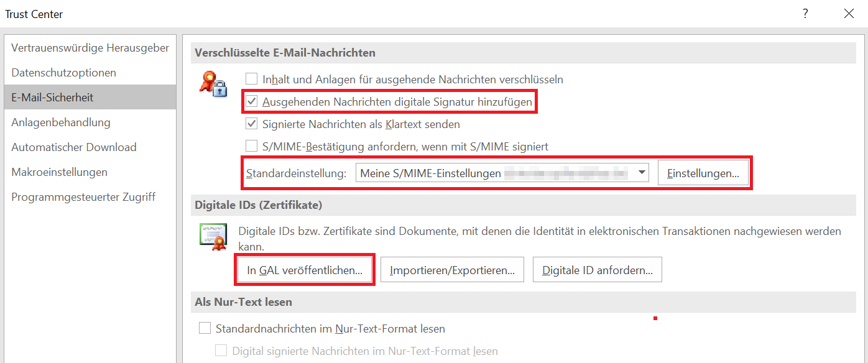Open Vertrauenswürdige Herausgeber section
The height and width of the screenshot is (363, 868).
click(90, 48)
